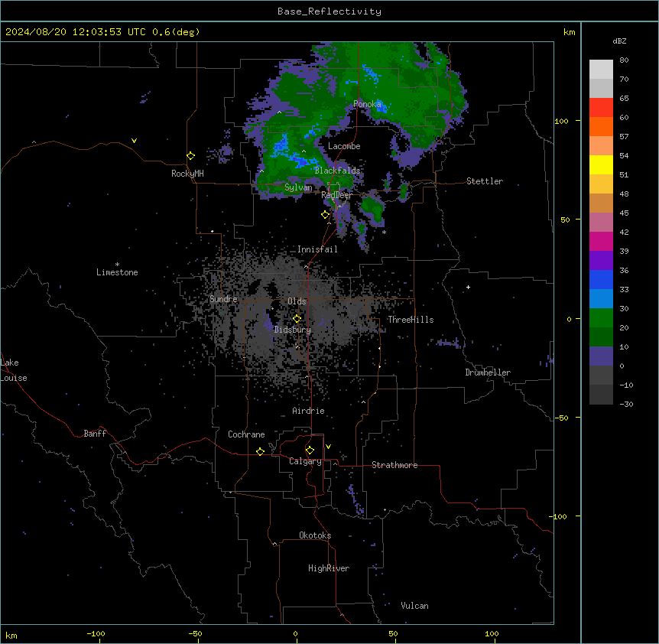The height and width of the screenshot is (644, 659).
Task: Click the RedDeer city label
Action: [336, 195]
